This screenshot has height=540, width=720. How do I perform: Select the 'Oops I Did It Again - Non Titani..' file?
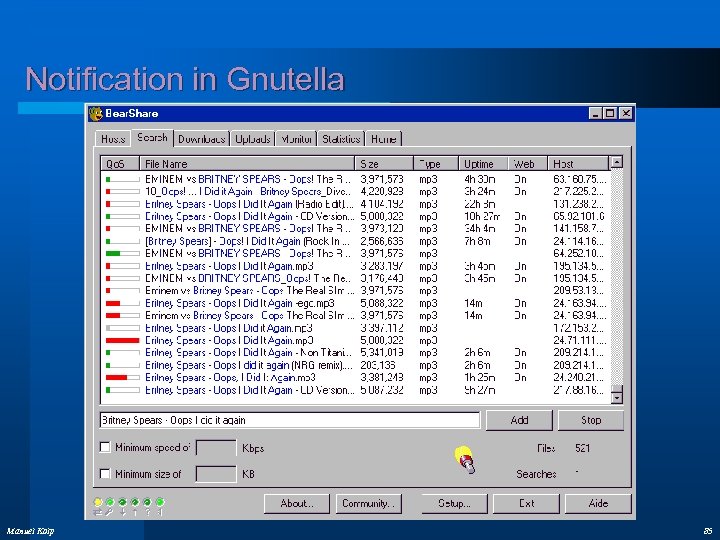click(248, 353)
